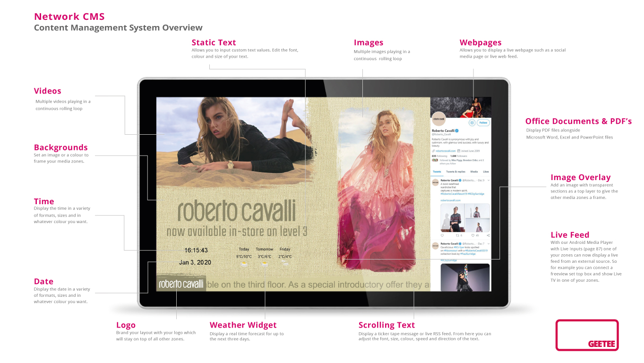Open the Twitter profile settings gear icon
The image size is (644, 363).
472,122
